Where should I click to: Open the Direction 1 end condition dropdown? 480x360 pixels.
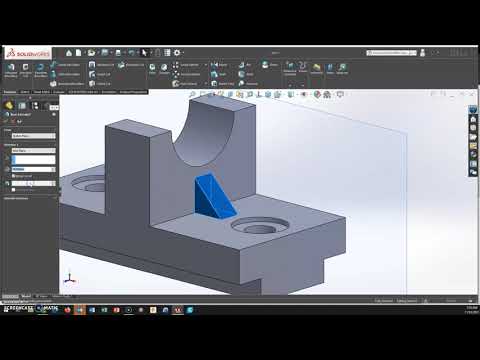tap(33, 150)
